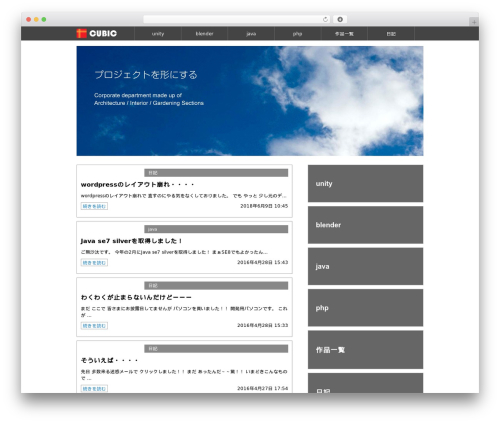Select the java block in sidebar
The width and height of the screenshot is (500, 423).
tap(365, 266)
